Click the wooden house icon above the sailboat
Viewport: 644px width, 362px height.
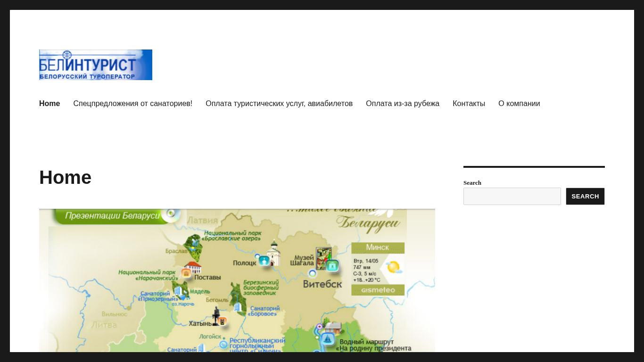tap(333, 327)
